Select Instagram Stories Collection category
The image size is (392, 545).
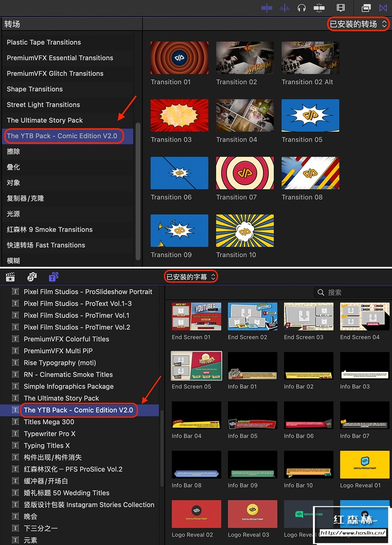89,505
